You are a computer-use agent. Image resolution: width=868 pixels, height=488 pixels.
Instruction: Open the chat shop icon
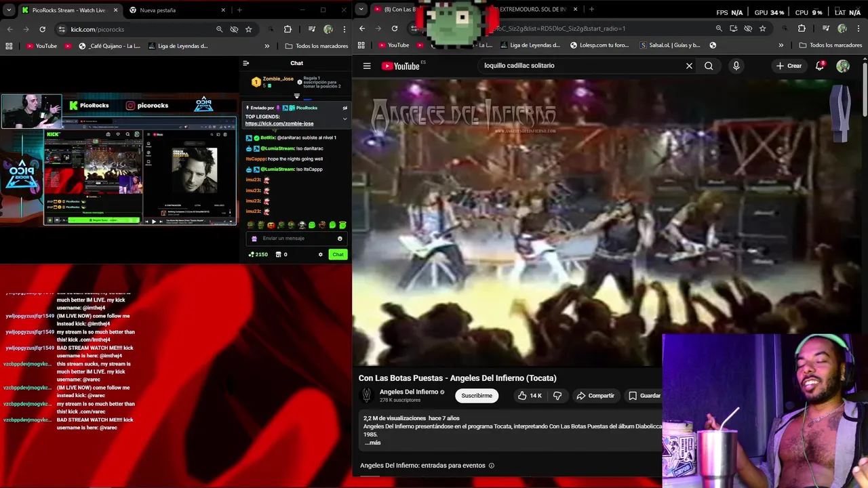278,254
